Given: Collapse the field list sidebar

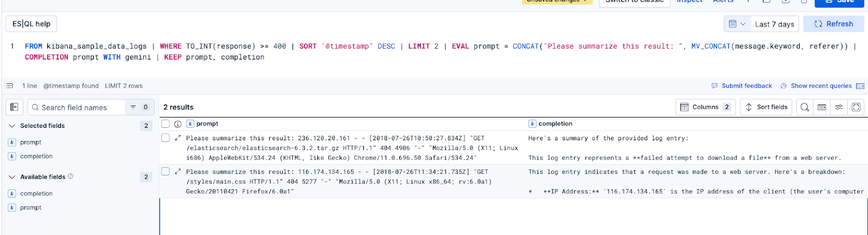Looking at the screenshot, I should coord(14,107).
